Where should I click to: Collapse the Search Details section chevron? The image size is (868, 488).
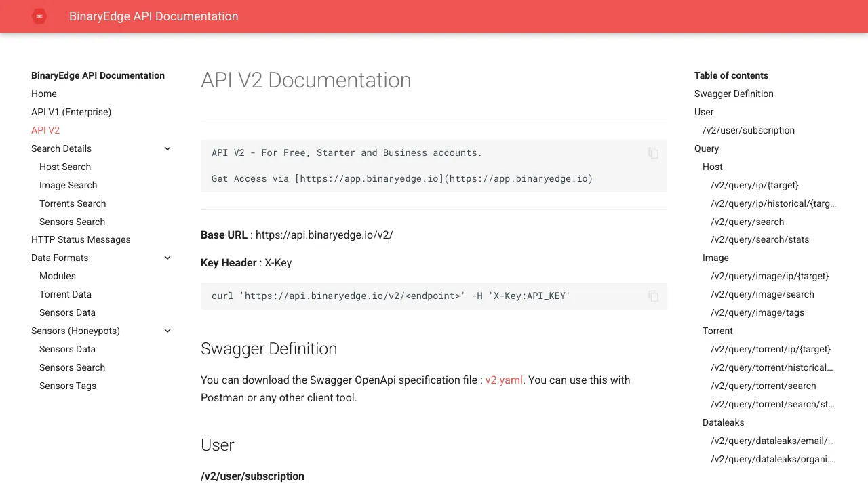tap(167, 148)
